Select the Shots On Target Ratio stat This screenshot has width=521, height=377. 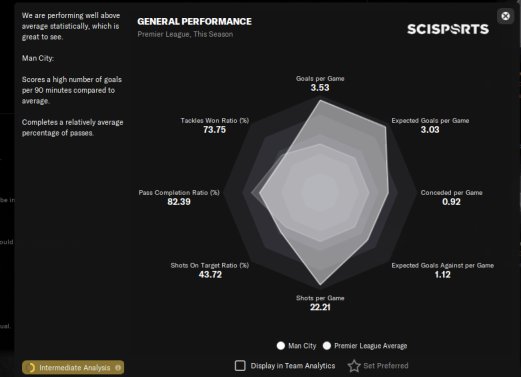[x=210, y=270]
